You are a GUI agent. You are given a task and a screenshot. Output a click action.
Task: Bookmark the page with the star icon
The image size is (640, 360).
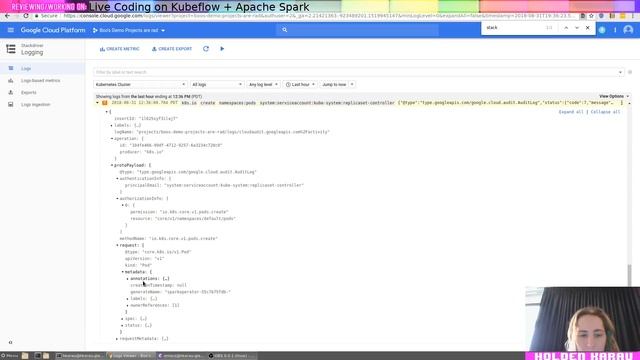click(591, 16)
